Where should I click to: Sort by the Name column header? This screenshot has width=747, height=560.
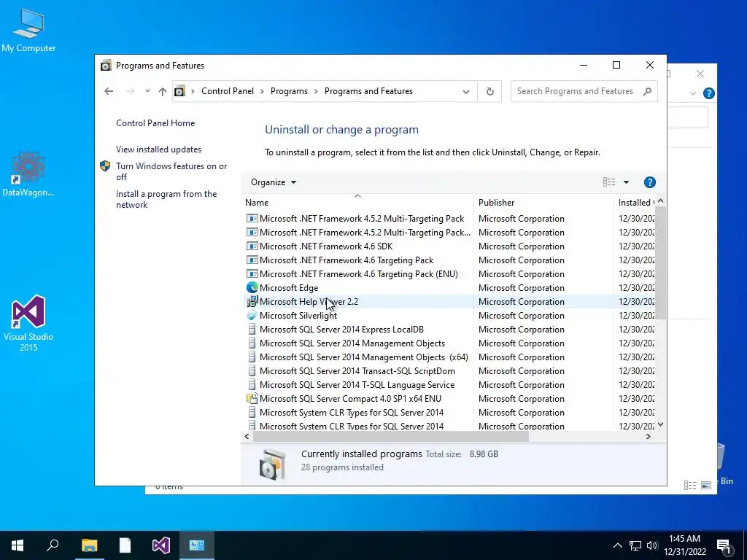coord(357,203)
